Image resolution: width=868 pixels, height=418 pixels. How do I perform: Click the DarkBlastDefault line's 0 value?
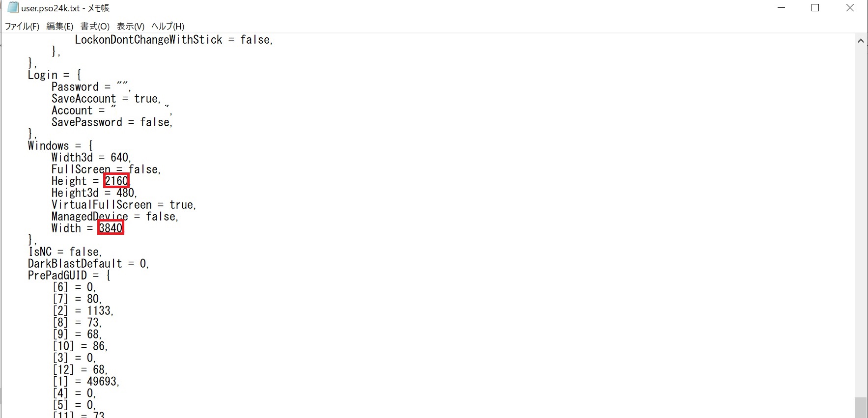(x=143, y=264)
